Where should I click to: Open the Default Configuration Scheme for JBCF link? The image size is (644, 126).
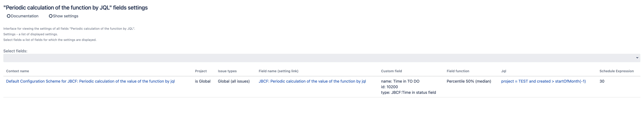pos(90,81)
